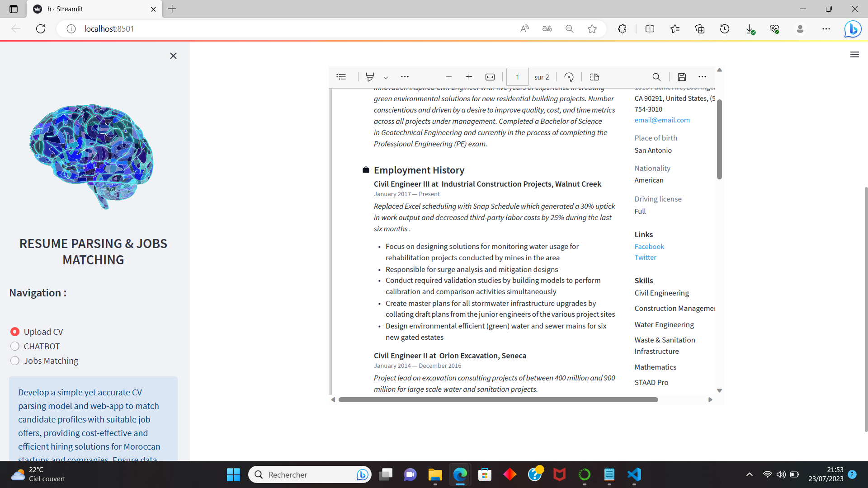
Task: Switch to CHATBOT mode
Action: (x=15, y=346)
